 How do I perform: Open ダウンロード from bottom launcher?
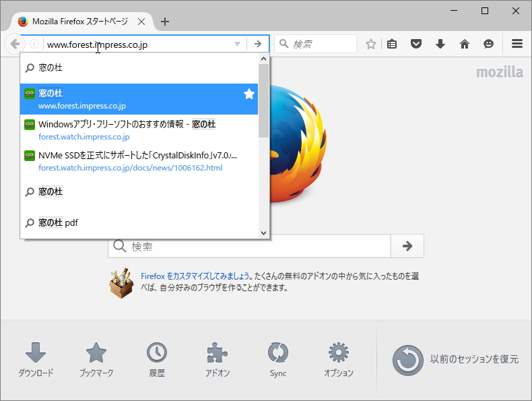click(36, 360)
